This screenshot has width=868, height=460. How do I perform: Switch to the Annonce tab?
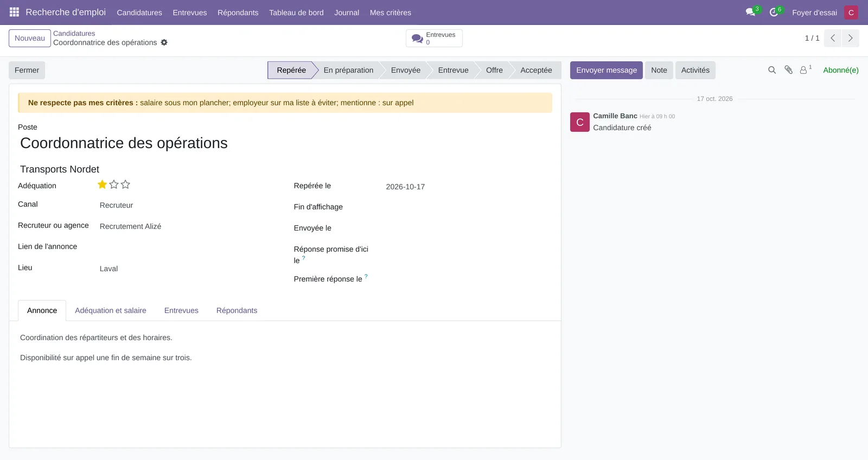pyautogui.click(x=42, y=310)
